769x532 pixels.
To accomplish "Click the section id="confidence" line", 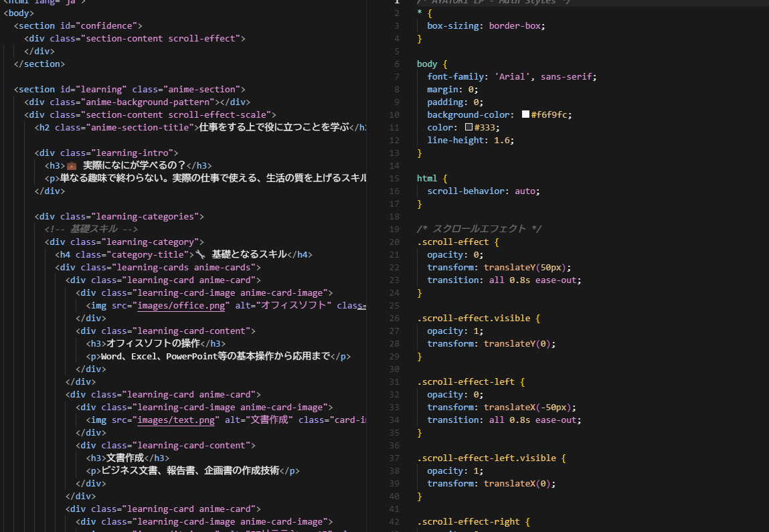I will coord(78,26).
